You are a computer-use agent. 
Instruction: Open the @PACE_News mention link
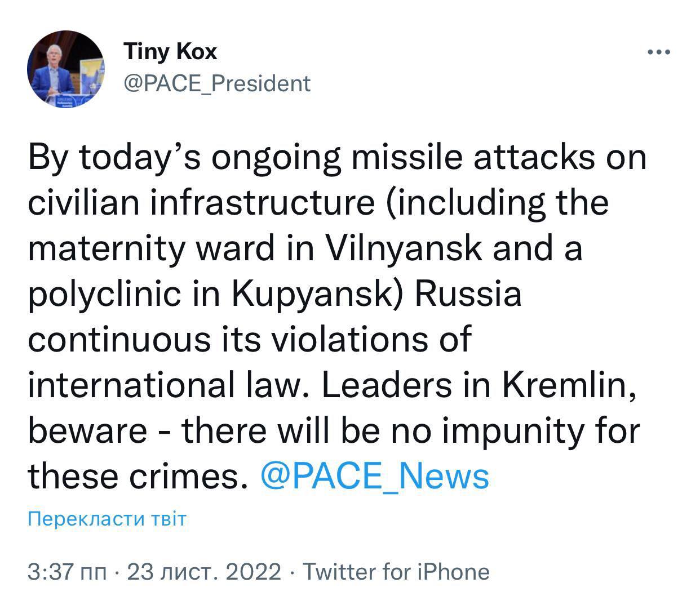375,476
